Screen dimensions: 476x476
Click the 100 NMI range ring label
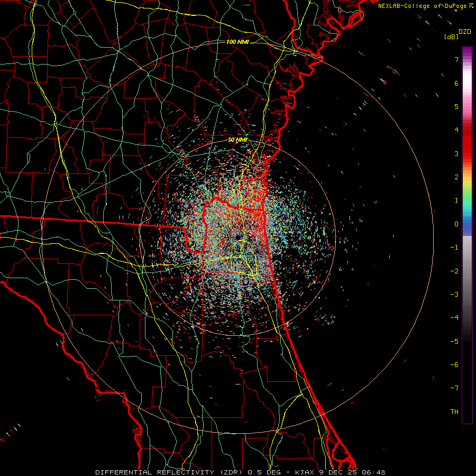[237, 42]
